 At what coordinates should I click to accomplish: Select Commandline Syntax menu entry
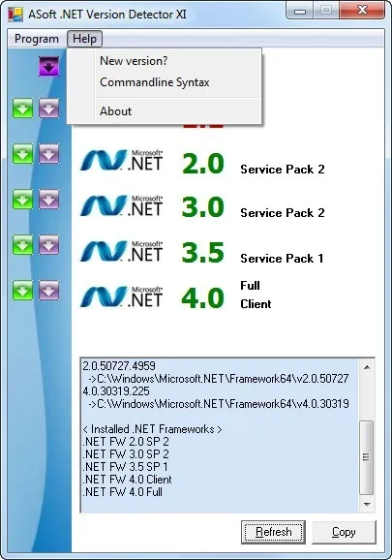pos(155,82)
